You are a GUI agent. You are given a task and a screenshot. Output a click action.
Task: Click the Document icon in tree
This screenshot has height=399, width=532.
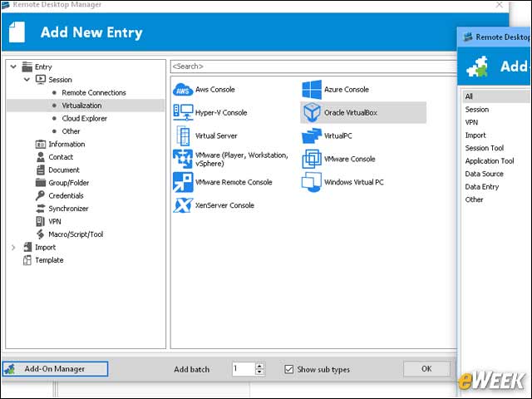(41, 170)
